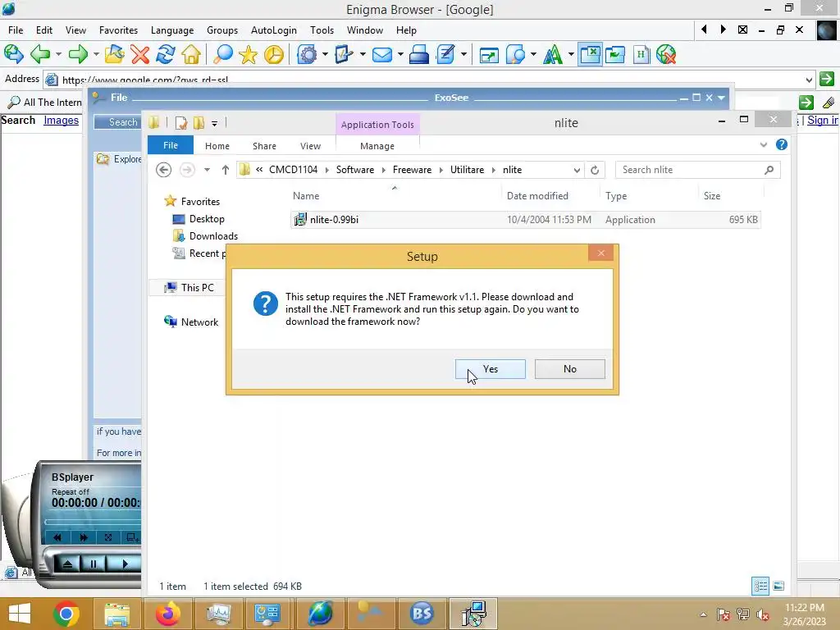
Task: Go to the Home page via the house icon
Action: point(191,54)
